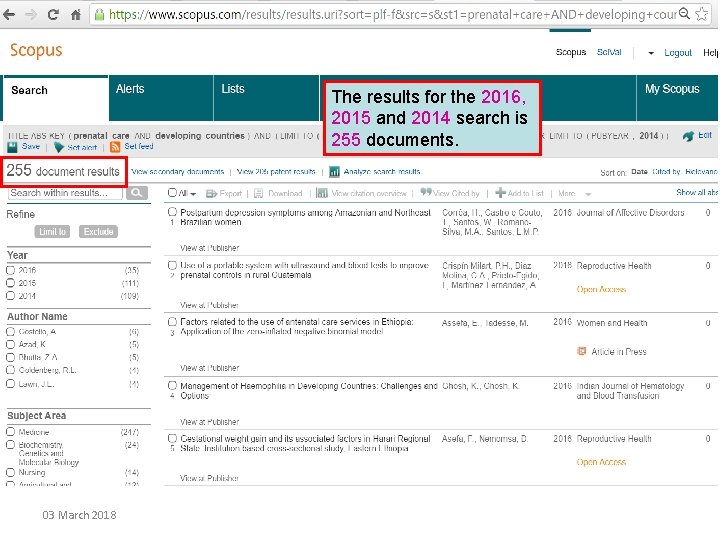Click the browser back arrow

(9, 15)
